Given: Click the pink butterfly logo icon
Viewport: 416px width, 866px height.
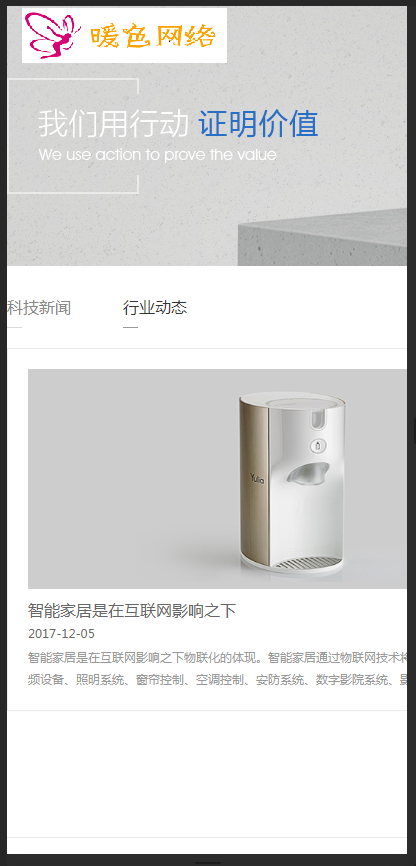Looking at the screenshot, I should [52, 36].
